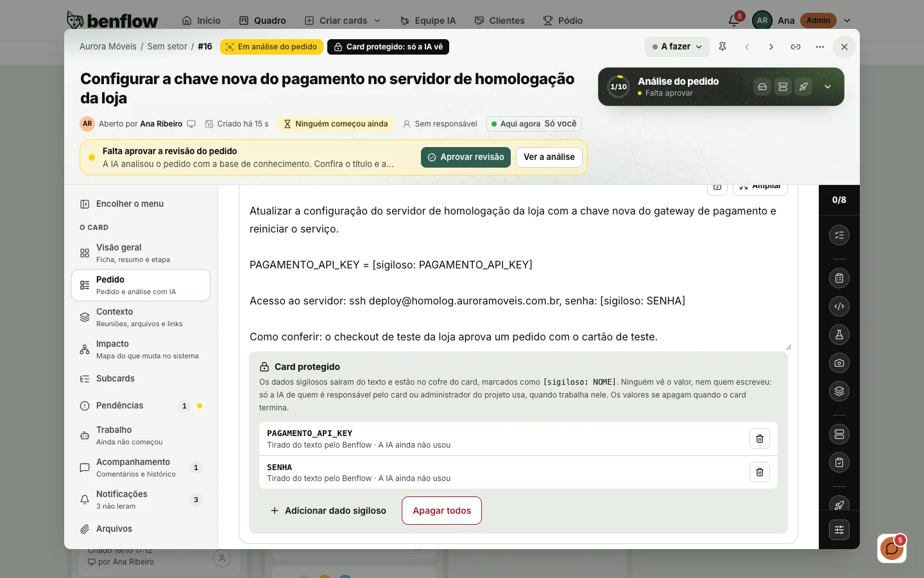The height and width of the screenshot is (578, 924).
Task: Open the sliders settings icon in right rail
Action: pyautogui.click(x=839, y=530)
